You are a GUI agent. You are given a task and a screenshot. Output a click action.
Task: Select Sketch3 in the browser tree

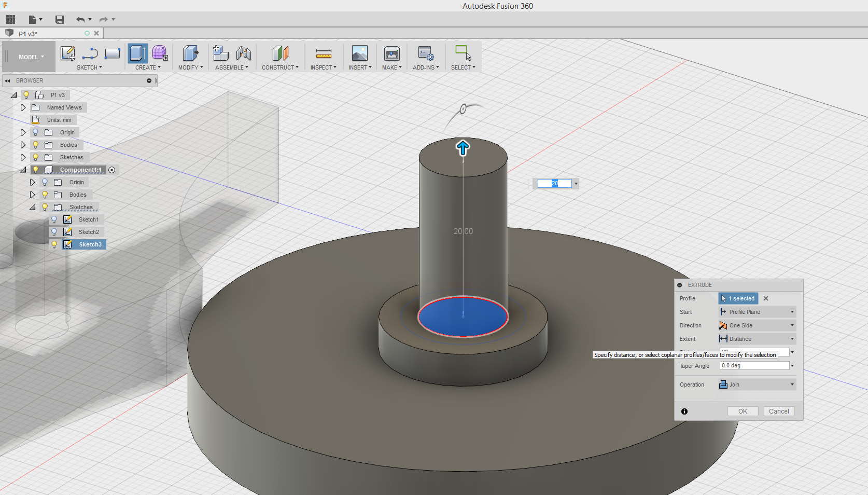coord(90,244)
